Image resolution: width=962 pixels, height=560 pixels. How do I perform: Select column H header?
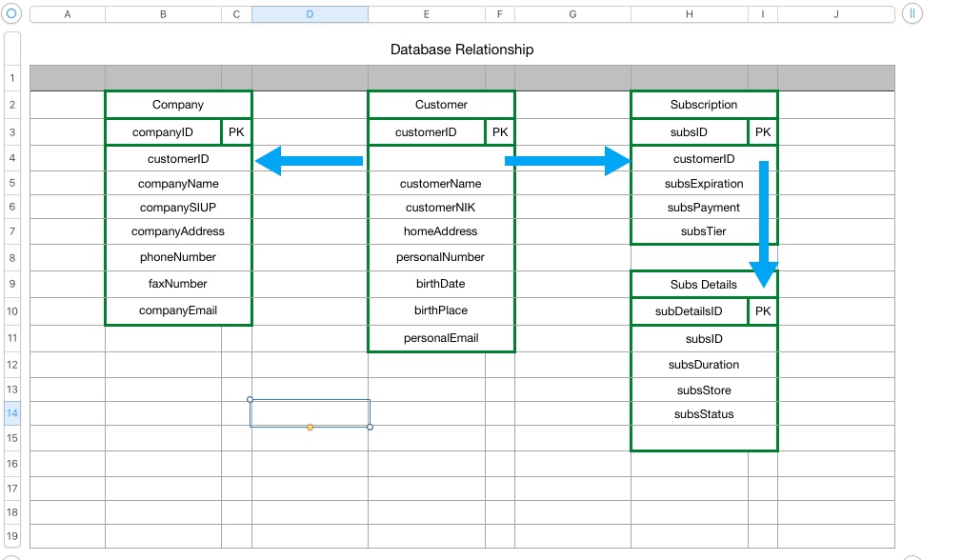tap(690, 14)
